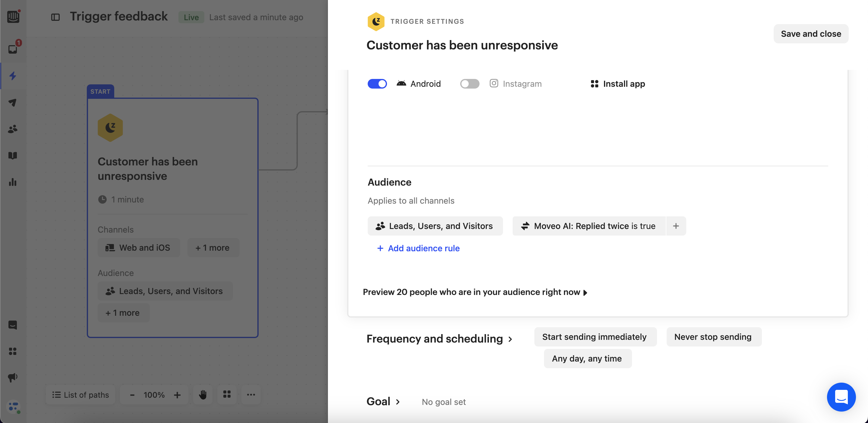Open Reports bar chart icon

pos(13,182)
